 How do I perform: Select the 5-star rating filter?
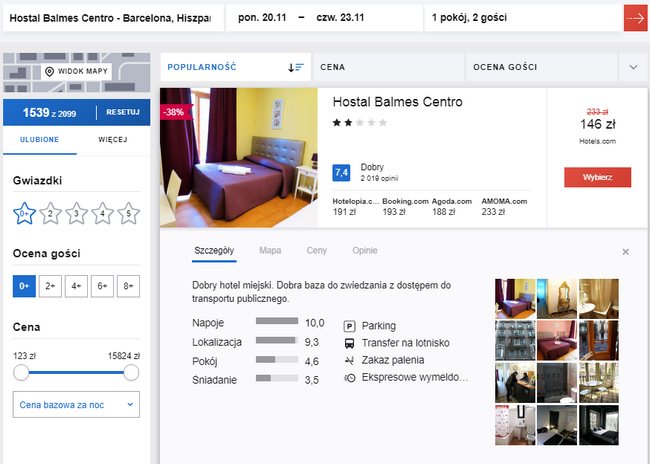point(128,212)
